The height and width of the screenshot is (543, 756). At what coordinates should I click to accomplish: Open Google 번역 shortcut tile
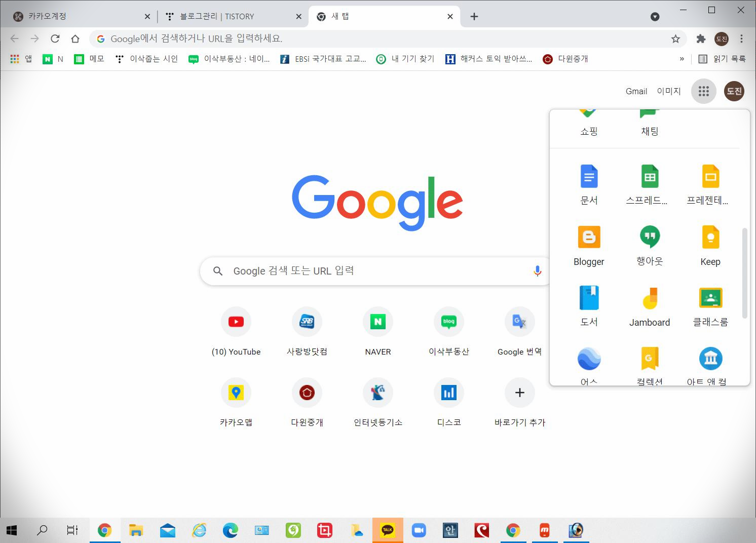[x=520, y=332]
